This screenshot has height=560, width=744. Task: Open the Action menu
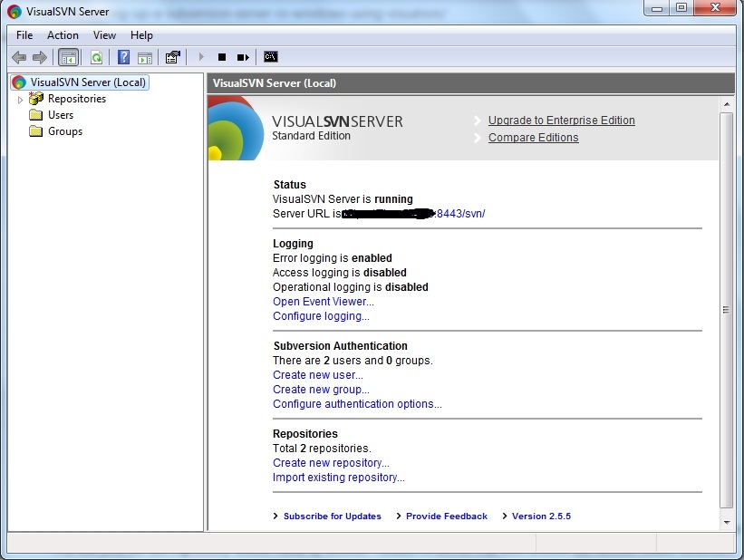click(x=63, y=35)
